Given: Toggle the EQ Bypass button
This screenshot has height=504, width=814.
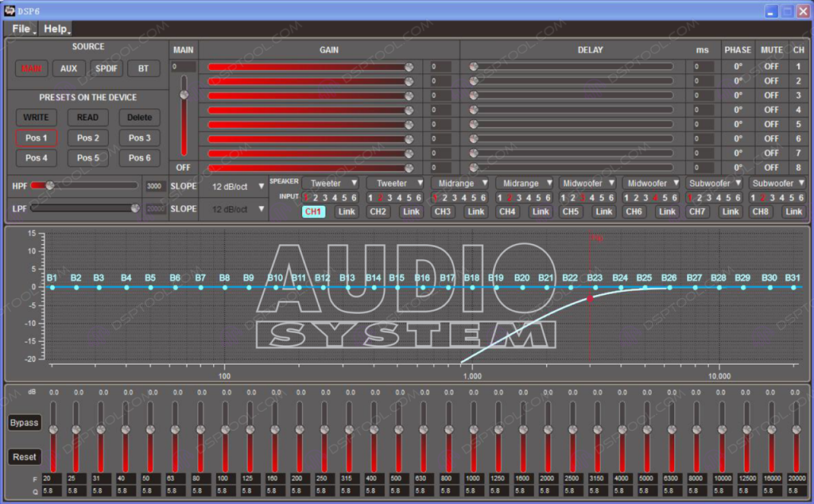Looking at the screenshot, I should pyautogui.click(x=24, y=422).
